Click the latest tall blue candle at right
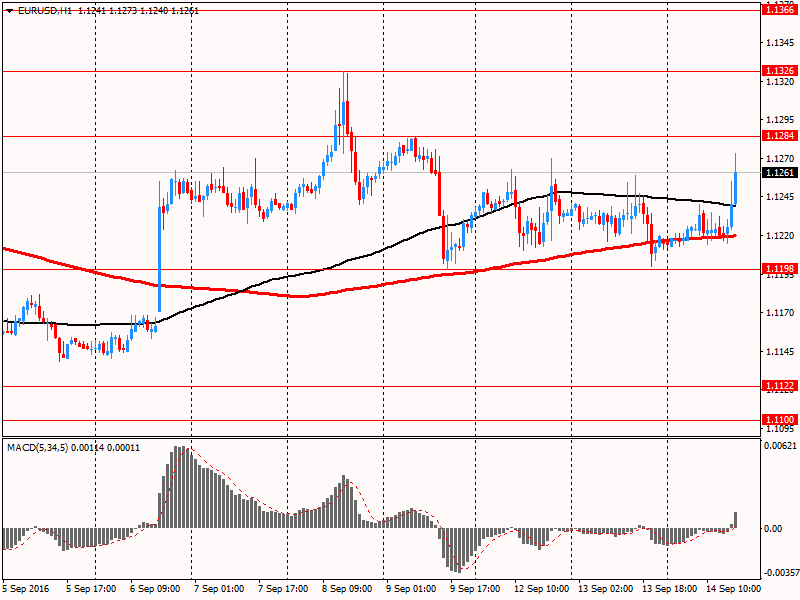800x600 pixels. tap(735, 188)
